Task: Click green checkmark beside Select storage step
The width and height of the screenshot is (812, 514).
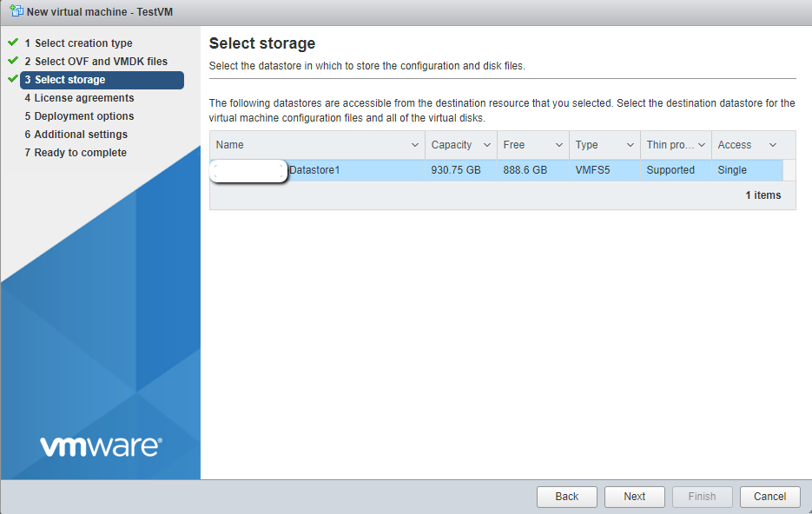Action: [x=14, y=78]
